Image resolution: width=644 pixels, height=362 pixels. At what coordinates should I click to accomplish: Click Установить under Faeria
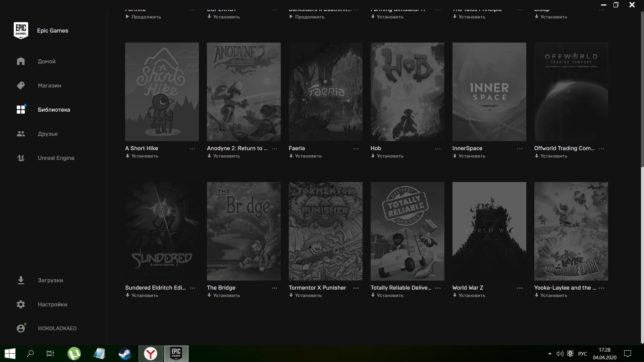[x=305, y=156]
